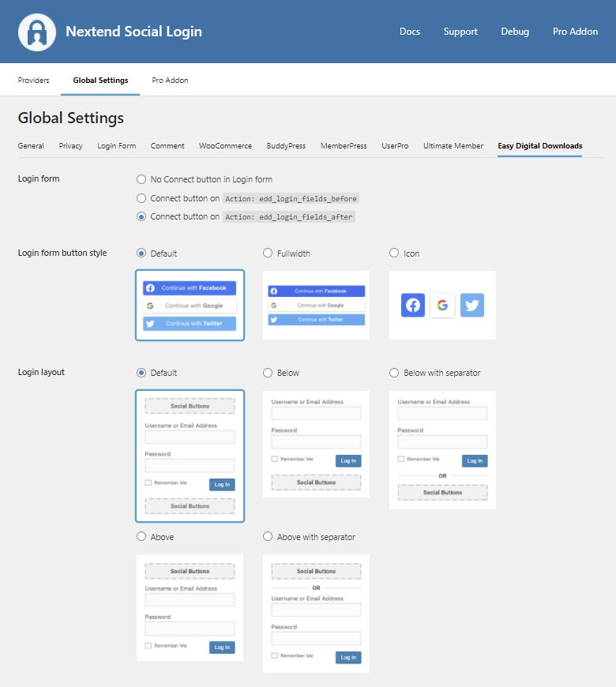Open the Ultimate Member settings tab

click(x=453, y=146)
